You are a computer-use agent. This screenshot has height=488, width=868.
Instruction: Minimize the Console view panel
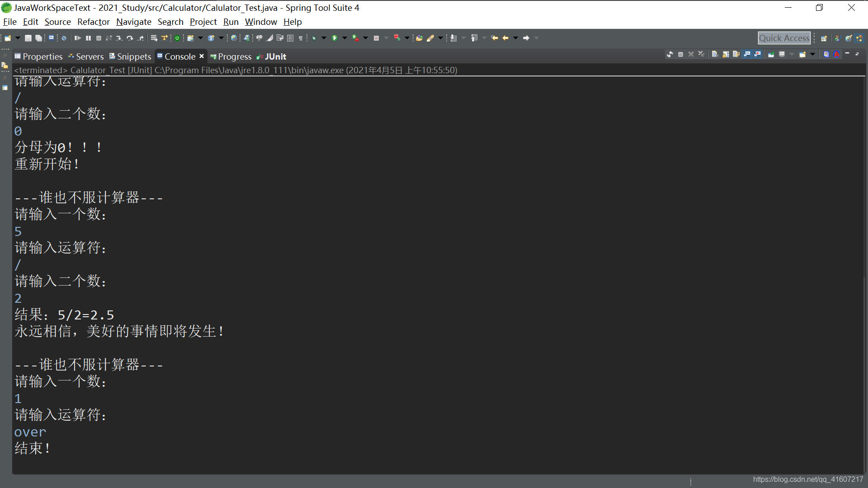(847, 53)
